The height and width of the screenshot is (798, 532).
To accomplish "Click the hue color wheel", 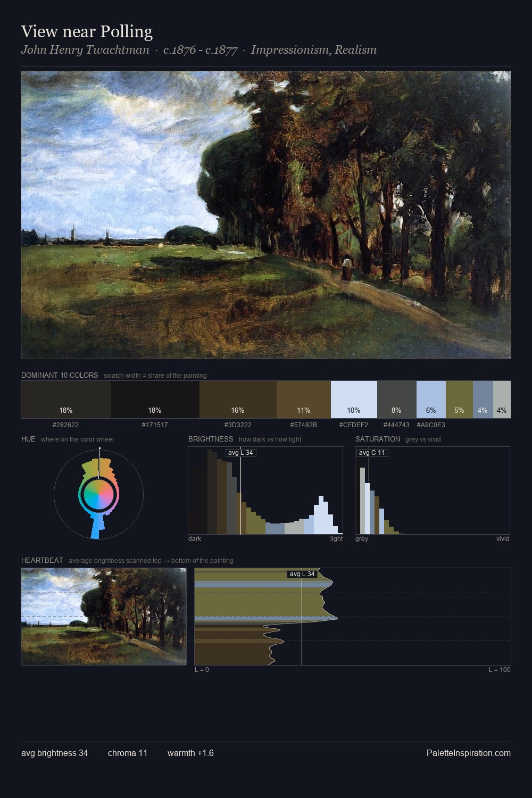I will [x=98, y=494].
